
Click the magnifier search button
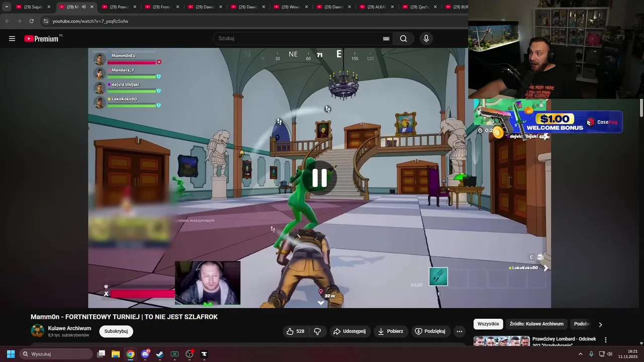[404, 39]
